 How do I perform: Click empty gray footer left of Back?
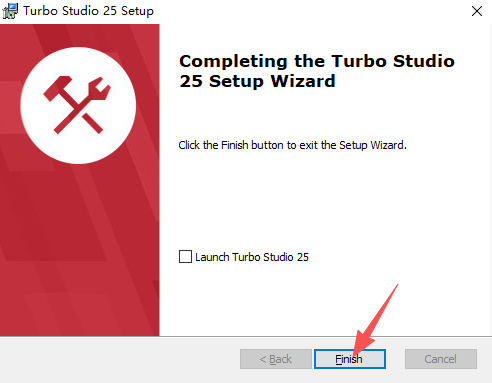[x=120, y=359]
